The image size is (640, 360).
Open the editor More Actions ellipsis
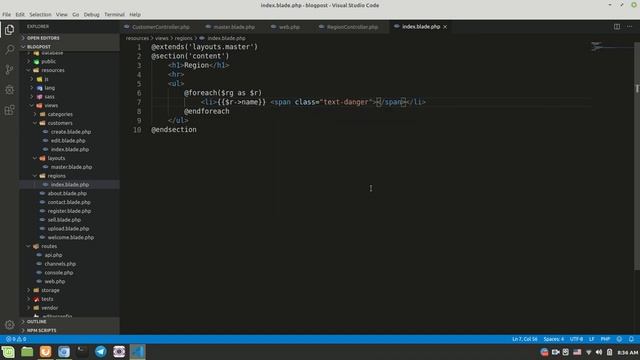tap(629, 27)
